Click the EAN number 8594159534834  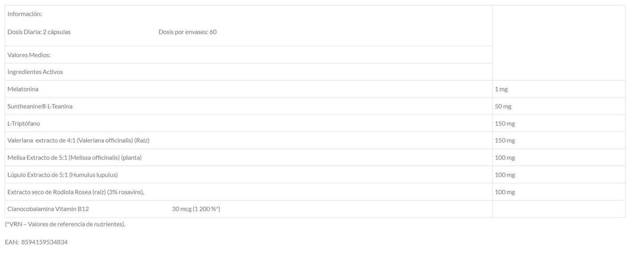point(44,242)
